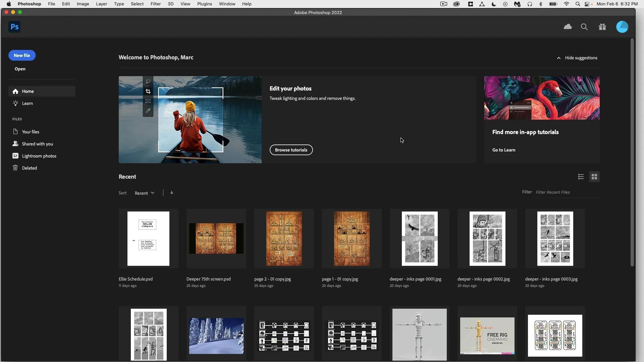Viewport: 644px width, 362px height.
Task: Click the New file button
Action: (22, 55)
